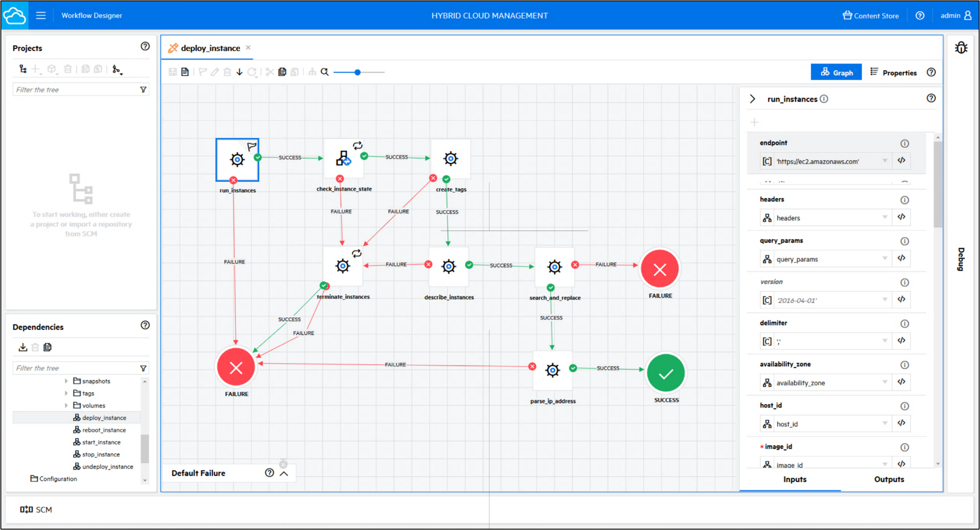Toggle expression editor for headers input
Viewport: 980px width, 530px height.
click(902, 217)
